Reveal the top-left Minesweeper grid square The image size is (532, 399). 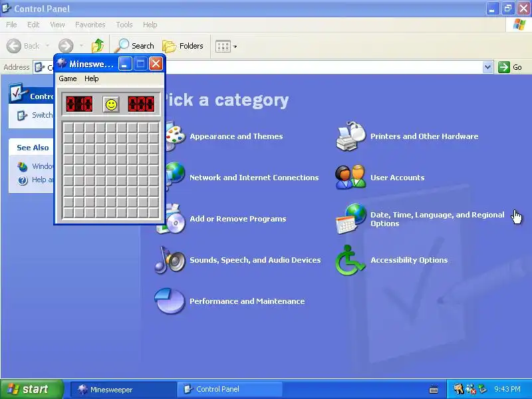click(68, 128)
